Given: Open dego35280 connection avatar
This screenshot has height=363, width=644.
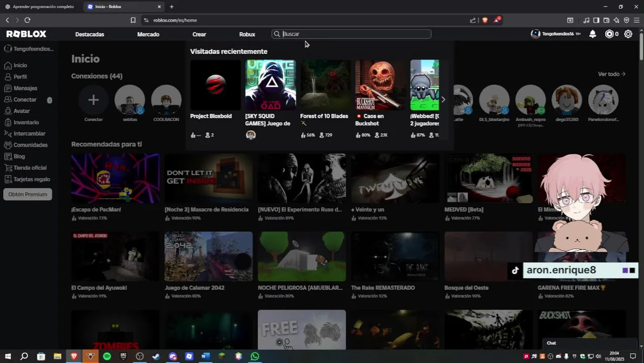Looking at the screenshot, I should click(567, 100).
